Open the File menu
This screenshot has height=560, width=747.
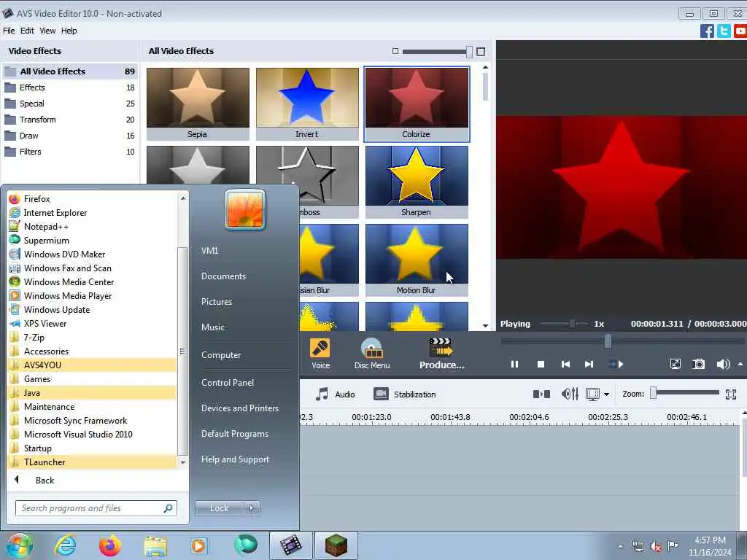click(x=9, y=31)
